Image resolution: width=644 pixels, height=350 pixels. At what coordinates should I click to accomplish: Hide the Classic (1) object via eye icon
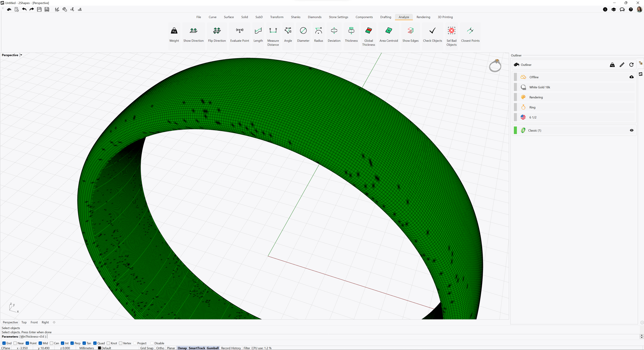pyautogui.click(x=631, y=130)
